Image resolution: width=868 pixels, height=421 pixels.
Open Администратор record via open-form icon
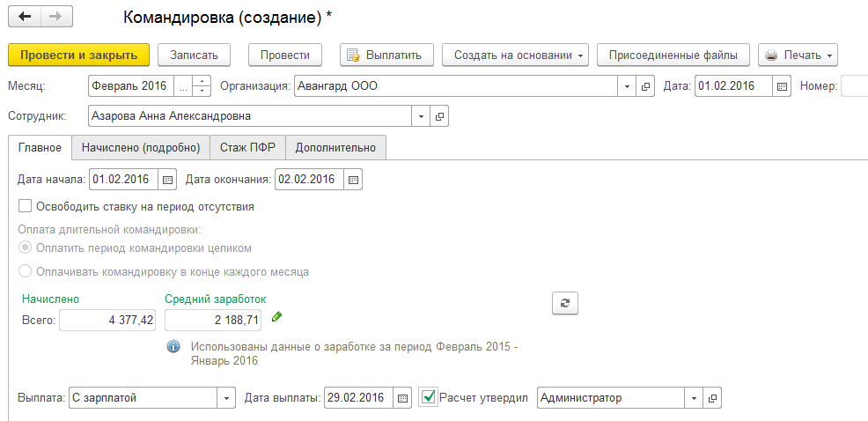pyautogui.click(x=712, y=398)
